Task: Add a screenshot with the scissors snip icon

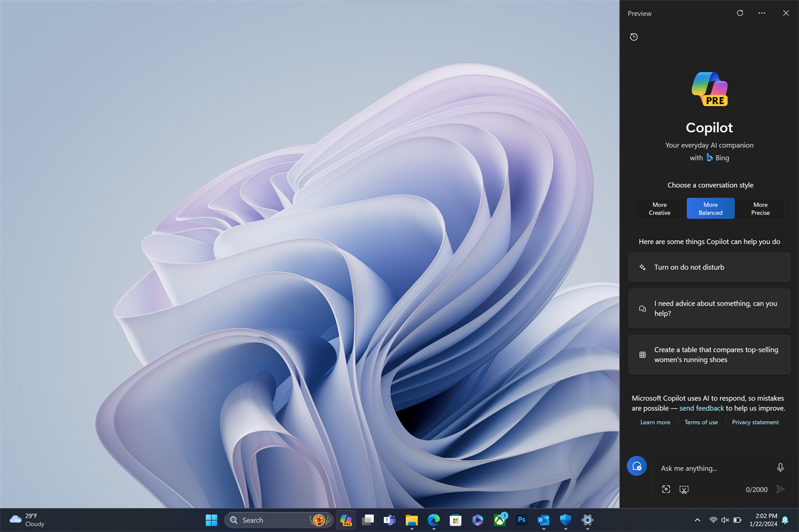Action: [684, 490]
